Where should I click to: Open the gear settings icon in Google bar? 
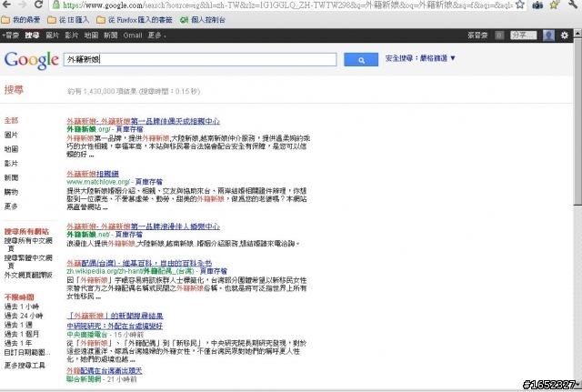564,35
